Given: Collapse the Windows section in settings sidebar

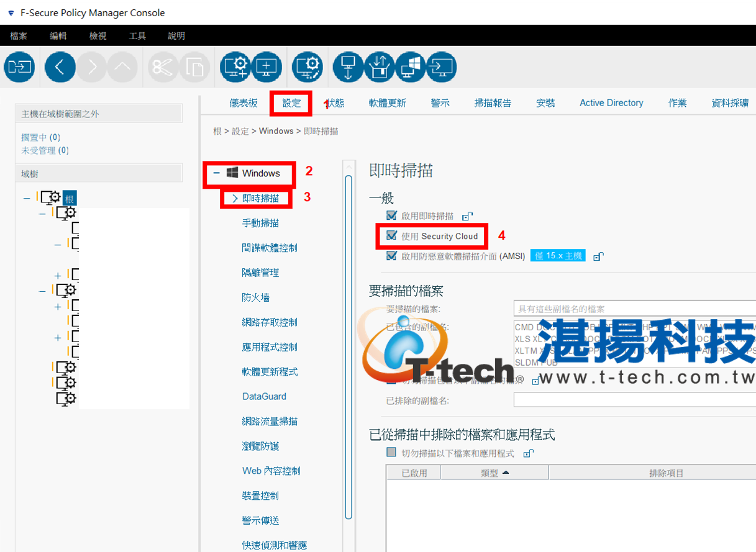Looking at the screenshot, I should [x=216, y=173].
